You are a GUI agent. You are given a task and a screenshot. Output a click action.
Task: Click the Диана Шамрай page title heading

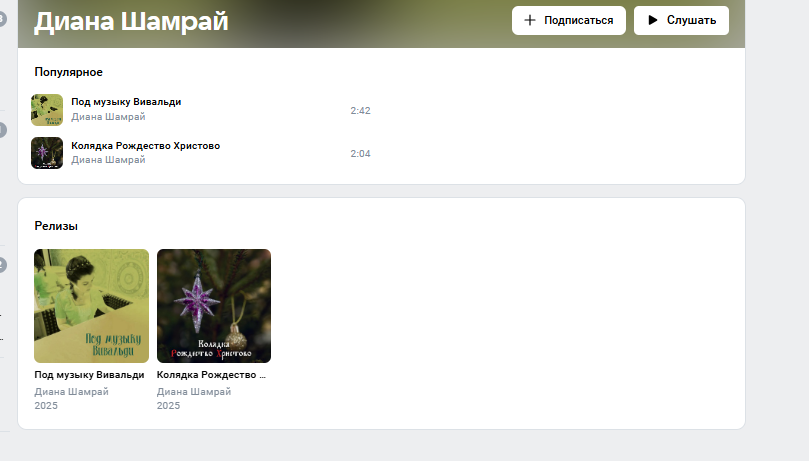(x=131, y=21)
